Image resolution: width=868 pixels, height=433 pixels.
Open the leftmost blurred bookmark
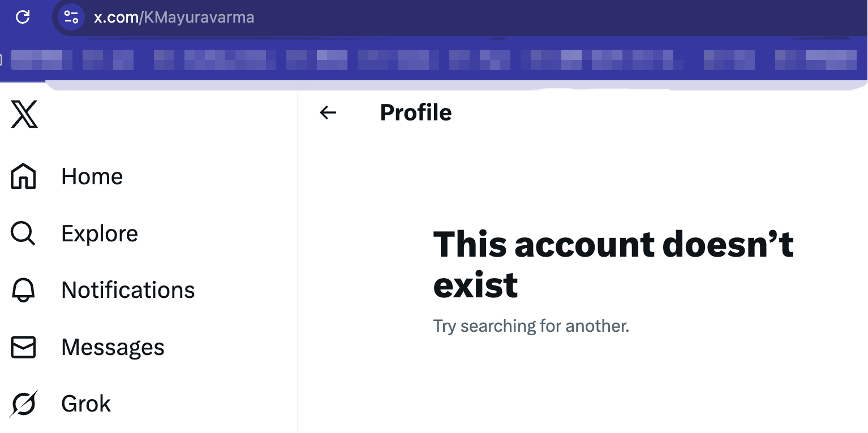pyautogui.click(x=41, y=60)
